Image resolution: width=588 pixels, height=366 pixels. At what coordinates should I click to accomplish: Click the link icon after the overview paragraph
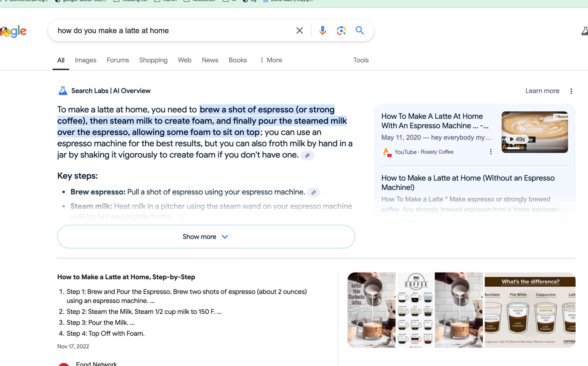(x=307, y=155)
